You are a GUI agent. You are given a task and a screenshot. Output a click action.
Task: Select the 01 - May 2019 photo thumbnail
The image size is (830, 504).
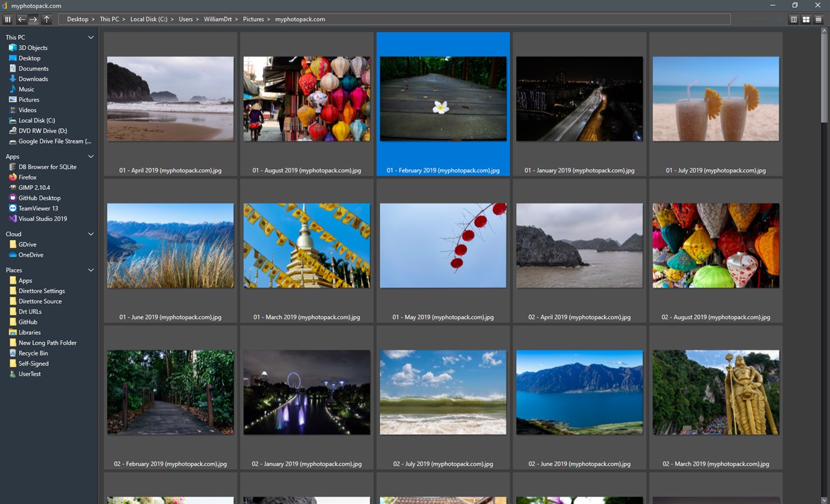pos(443,245)
